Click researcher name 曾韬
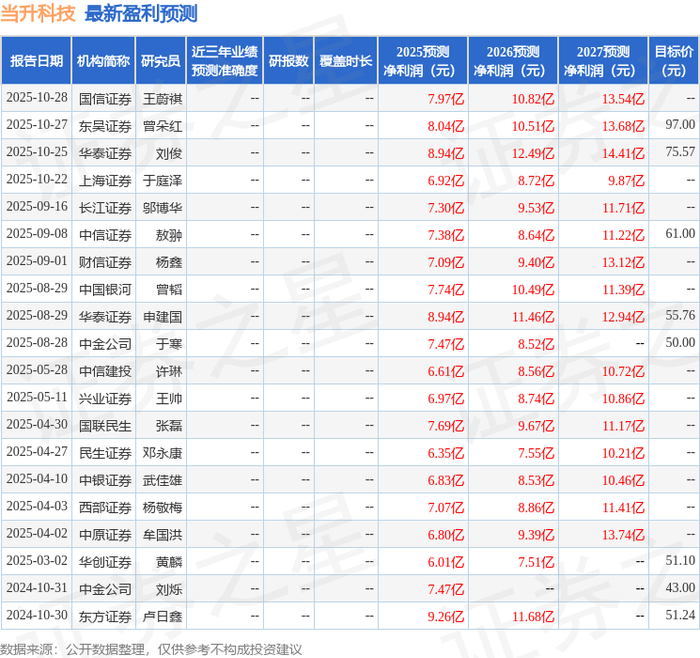Screen dimensions: 700x658 [169, 289]
